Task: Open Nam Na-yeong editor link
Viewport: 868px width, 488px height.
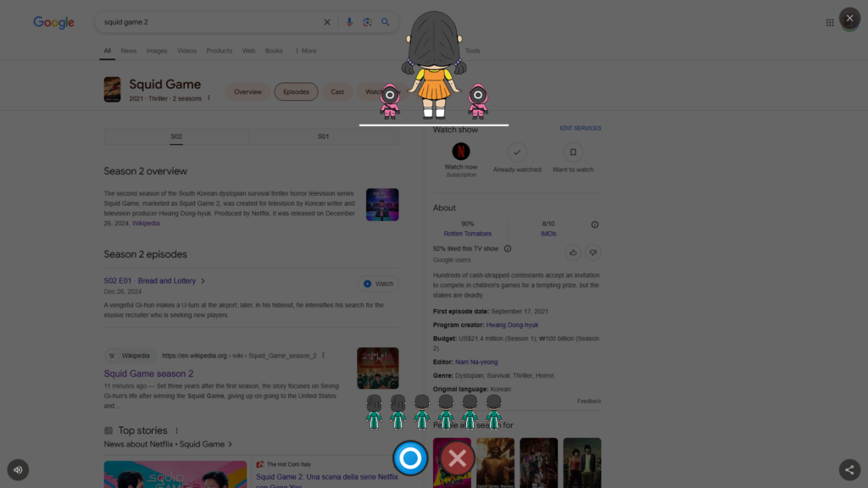Action: coord(476,362)
